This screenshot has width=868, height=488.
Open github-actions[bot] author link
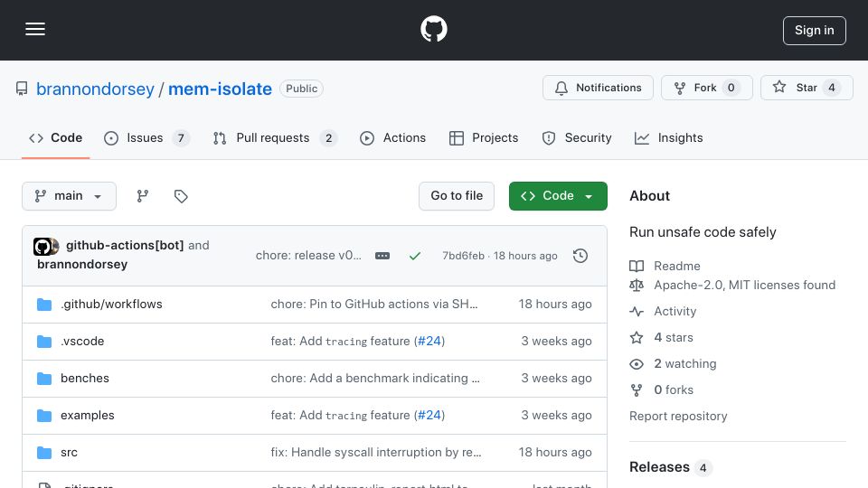pyautogui.click(x=125, y=245)
